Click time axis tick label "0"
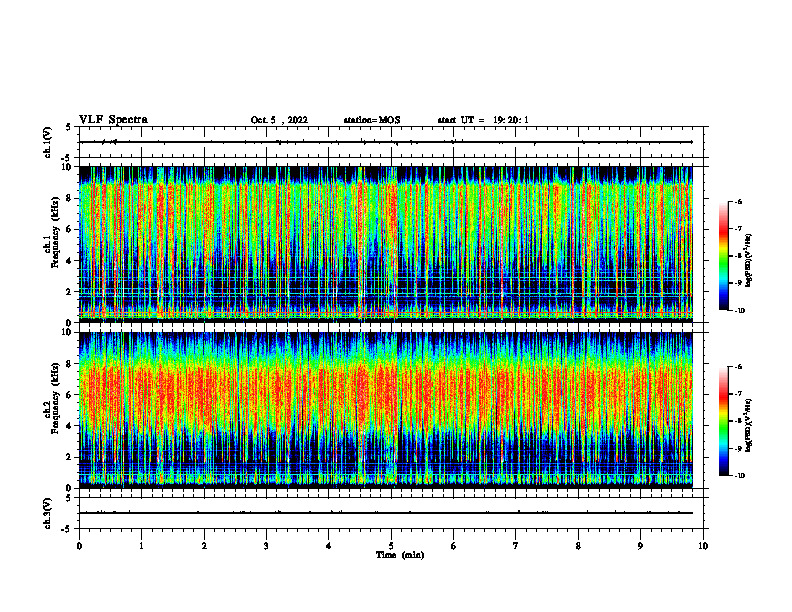 click(79, 546)
